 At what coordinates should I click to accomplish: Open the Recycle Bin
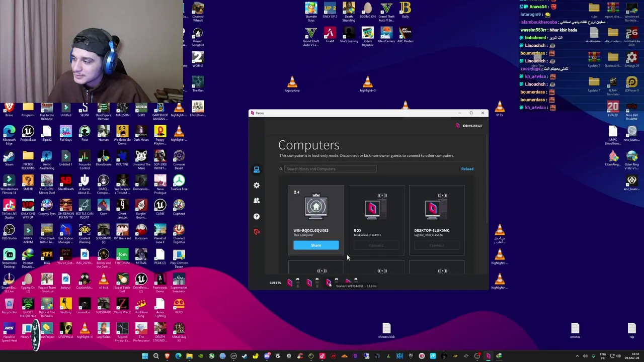(x=9, y=307)
